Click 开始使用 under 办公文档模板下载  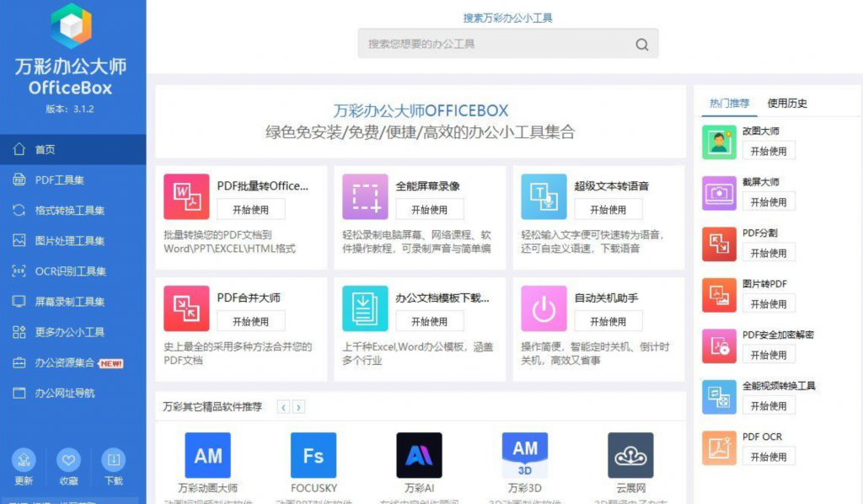tap(429, 321)
